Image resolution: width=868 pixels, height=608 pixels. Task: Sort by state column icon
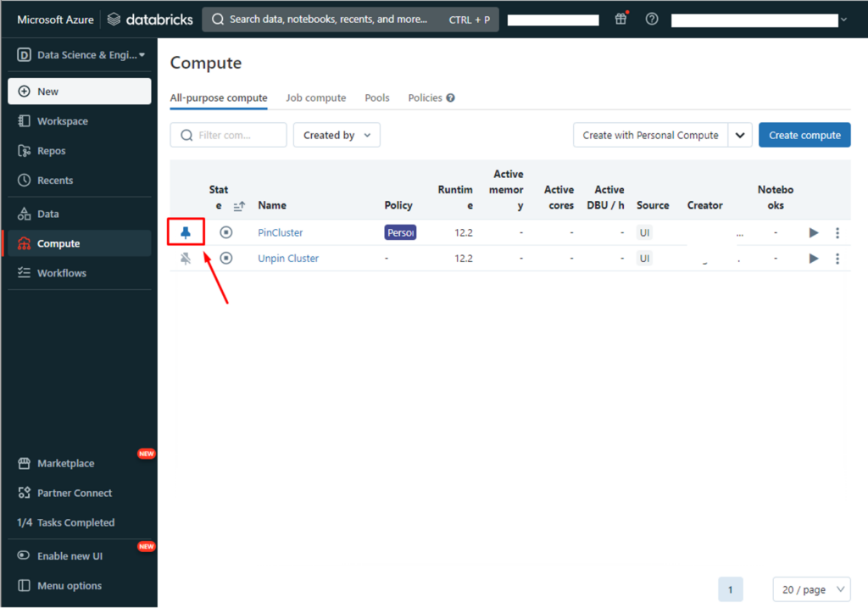click(239, 206)
